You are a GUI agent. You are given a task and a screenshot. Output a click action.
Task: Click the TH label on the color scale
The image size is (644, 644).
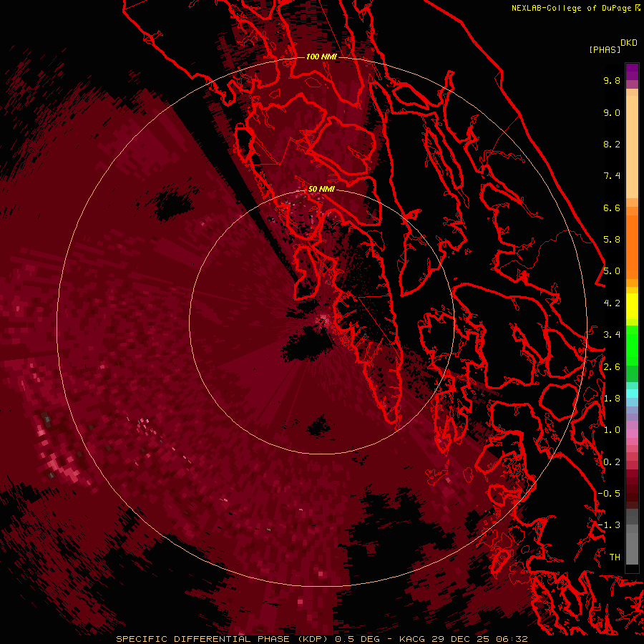coord(615,557)
